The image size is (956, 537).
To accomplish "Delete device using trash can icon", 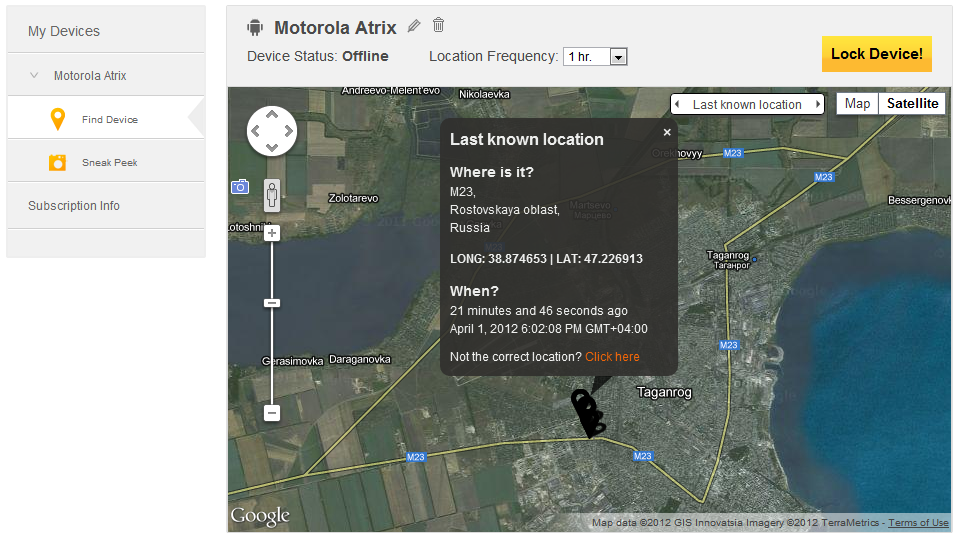I will coord(438,25).
